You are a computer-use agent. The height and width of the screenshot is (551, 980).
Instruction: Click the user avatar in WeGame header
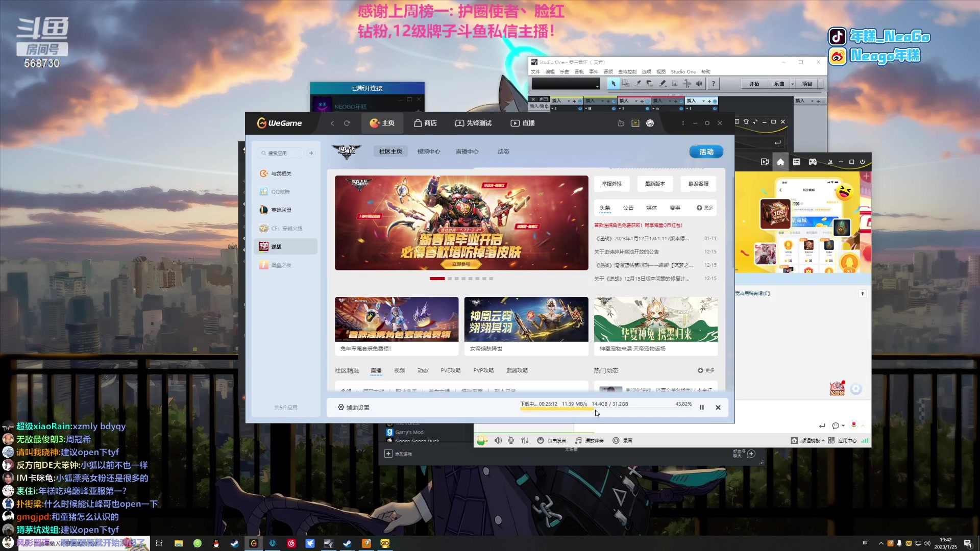point(650,123)
